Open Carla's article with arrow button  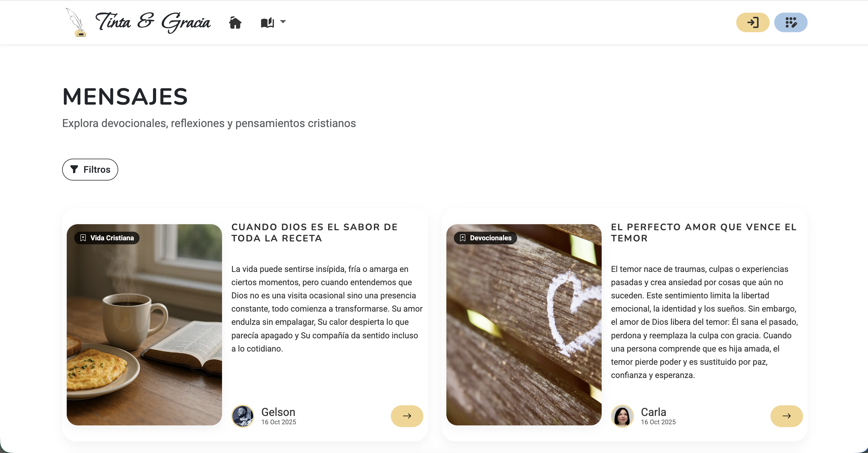[786, 416]
